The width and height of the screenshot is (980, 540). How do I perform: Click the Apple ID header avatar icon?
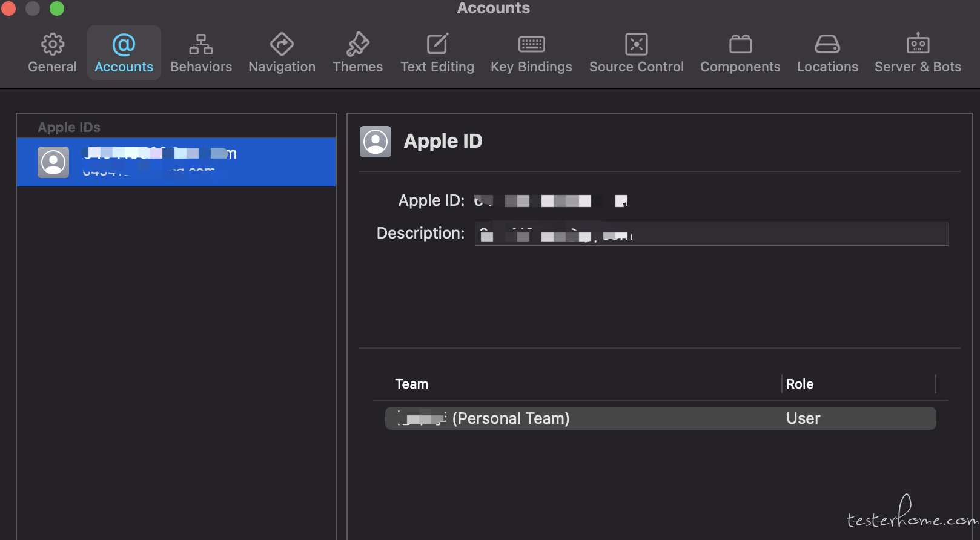click(x=376, y=142)
